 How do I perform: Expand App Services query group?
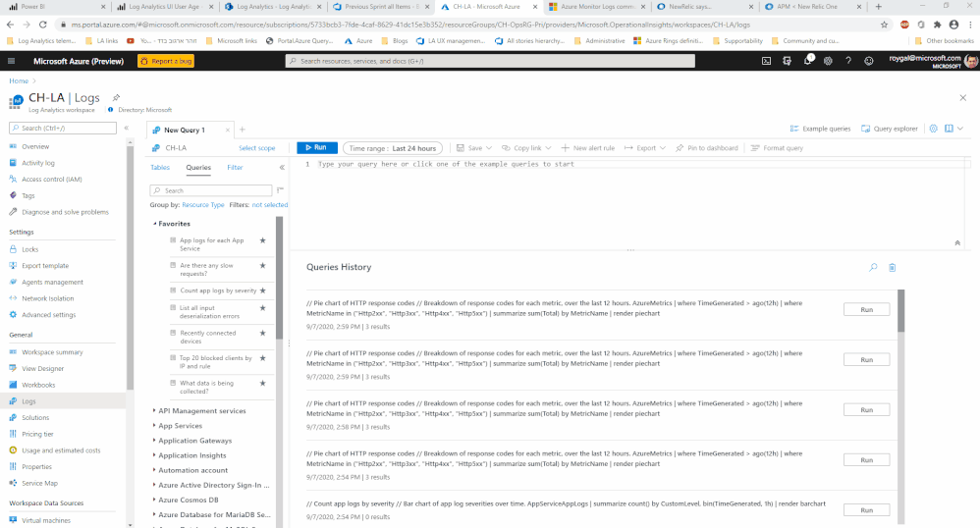pos(154,426)
